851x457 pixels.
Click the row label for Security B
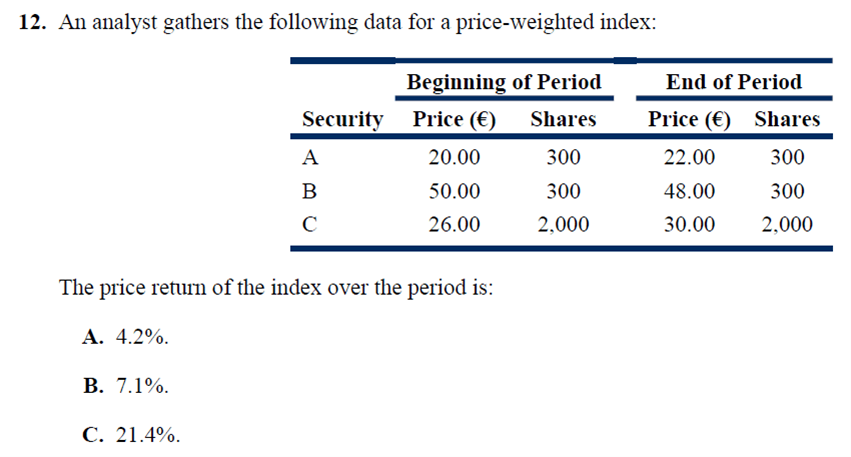click(309, 190)
